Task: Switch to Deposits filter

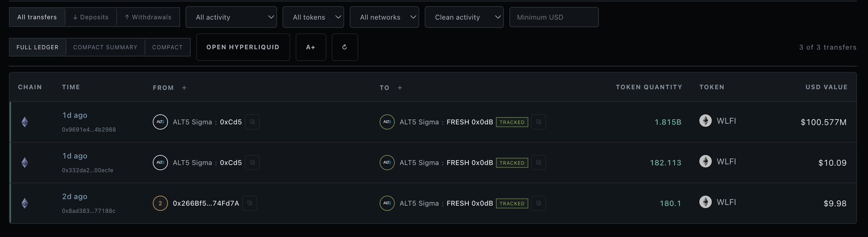Action: coord(91,17)
